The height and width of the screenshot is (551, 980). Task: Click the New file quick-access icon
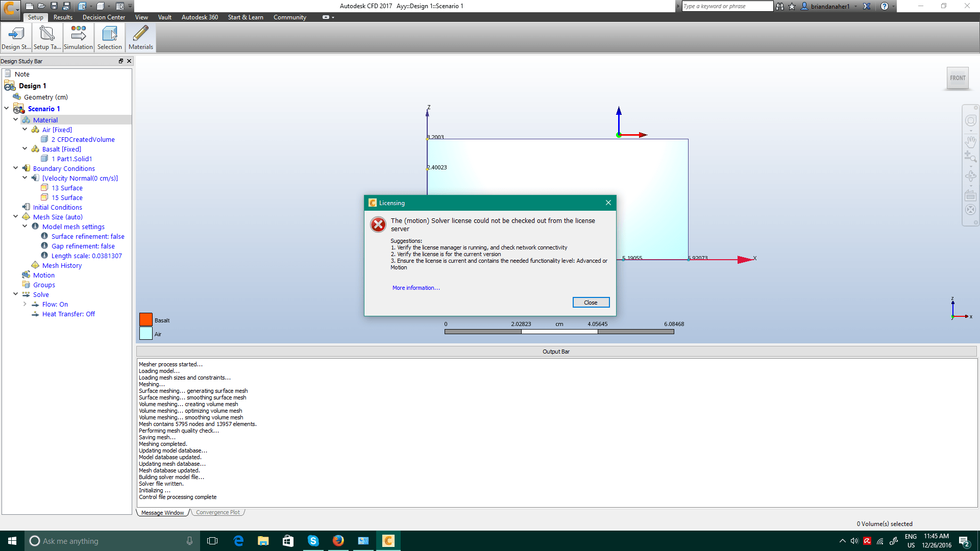(x=30, y=6)
